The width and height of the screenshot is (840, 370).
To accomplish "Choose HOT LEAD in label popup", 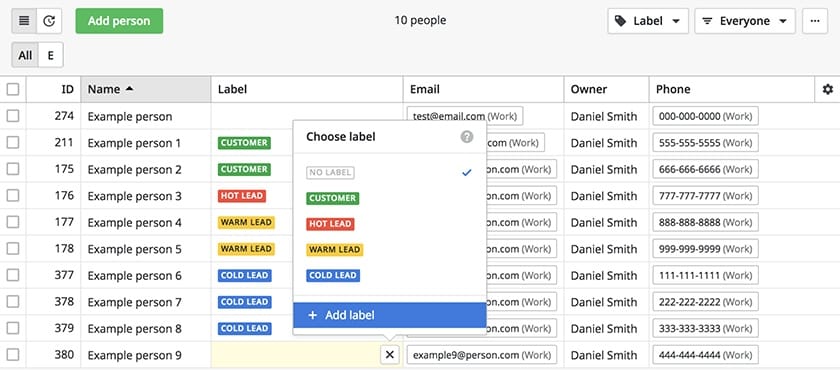I will click(330, 224).
